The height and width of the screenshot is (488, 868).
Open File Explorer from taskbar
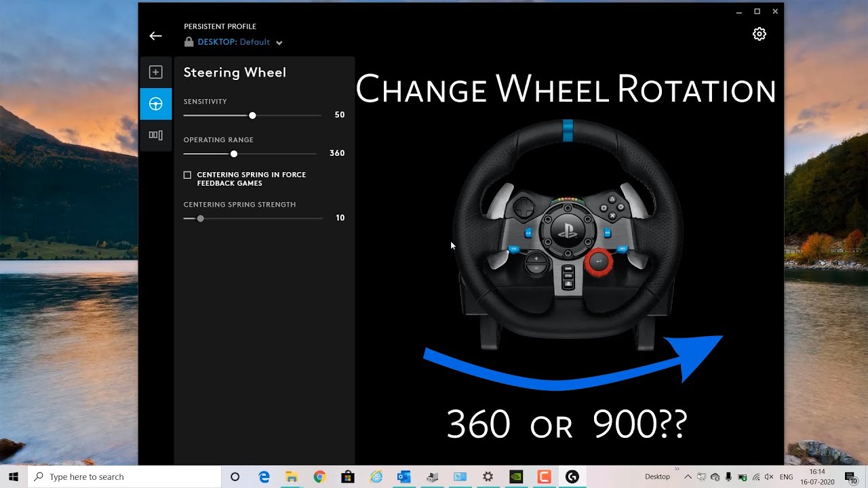pyautogui.click(x=292, y=477)
